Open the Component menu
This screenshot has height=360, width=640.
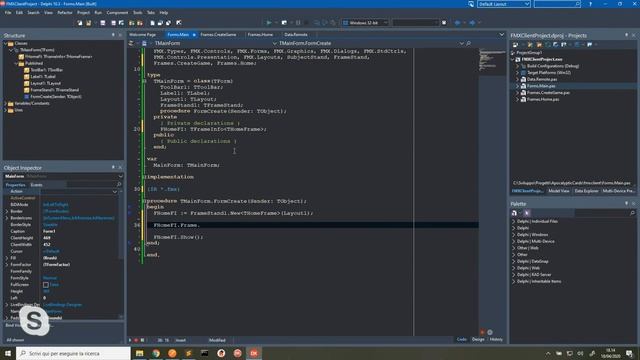point(117,13)
